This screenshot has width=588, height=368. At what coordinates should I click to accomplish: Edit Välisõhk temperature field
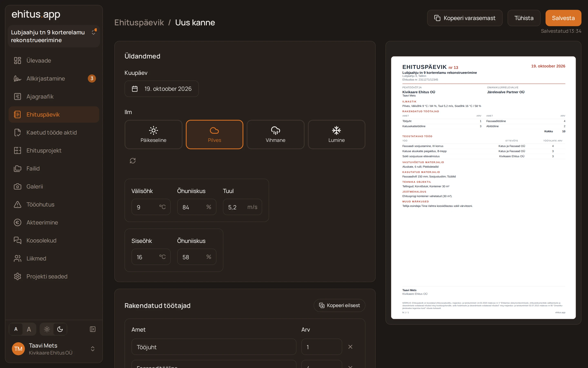[151, 207]
